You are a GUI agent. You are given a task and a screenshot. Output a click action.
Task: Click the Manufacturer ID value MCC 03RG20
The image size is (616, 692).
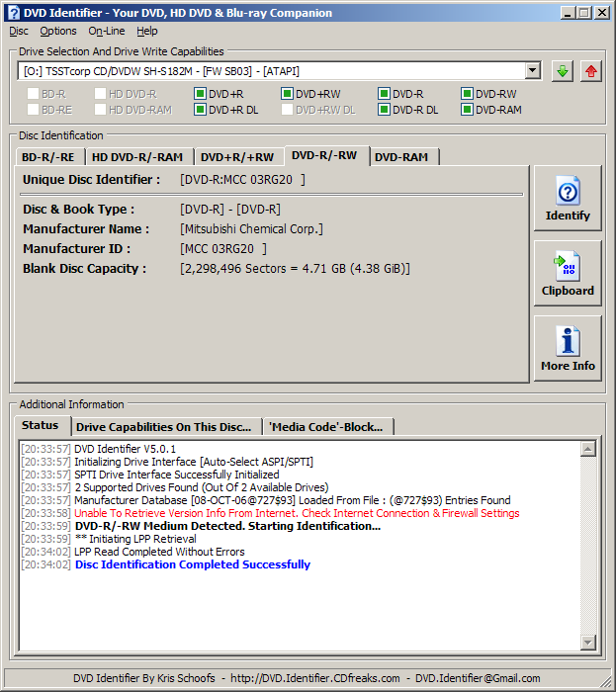click(223, 249)
